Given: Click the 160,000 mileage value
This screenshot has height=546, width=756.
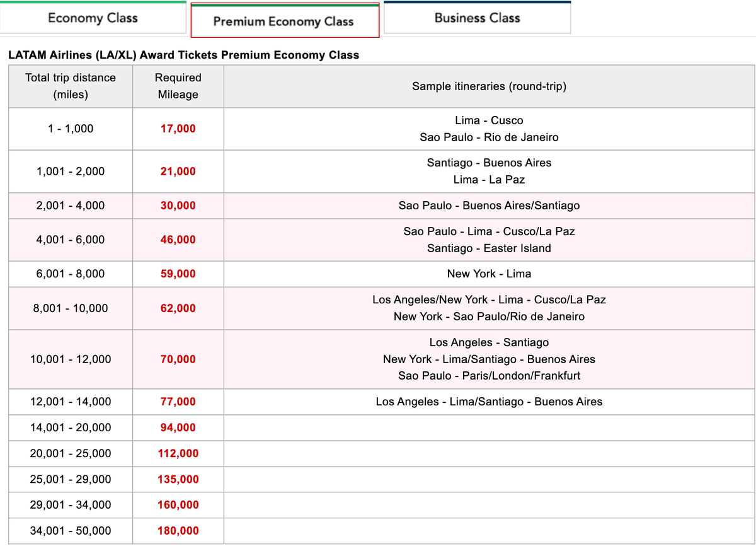Looking at the screenshot, I should click(x=178, y=505).
